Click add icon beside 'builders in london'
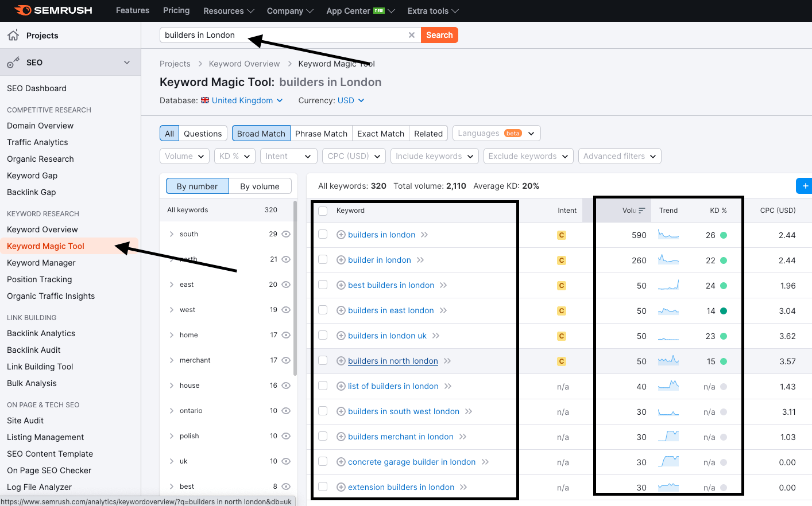 (x=341, y=235)
